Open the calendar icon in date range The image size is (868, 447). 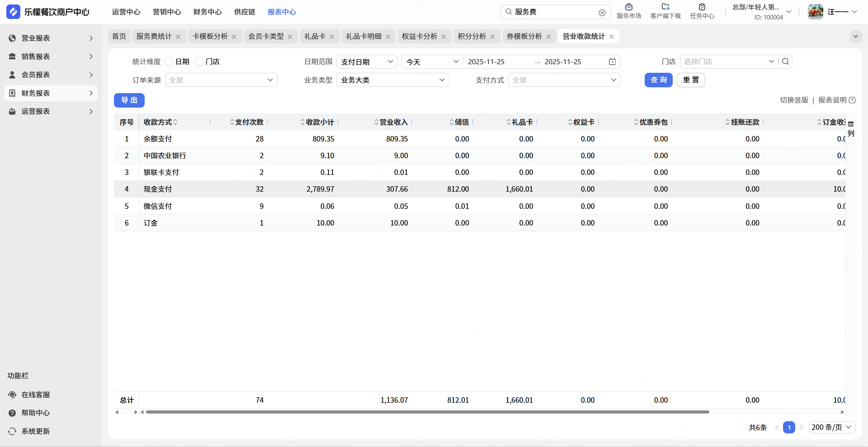coord(613,61)
